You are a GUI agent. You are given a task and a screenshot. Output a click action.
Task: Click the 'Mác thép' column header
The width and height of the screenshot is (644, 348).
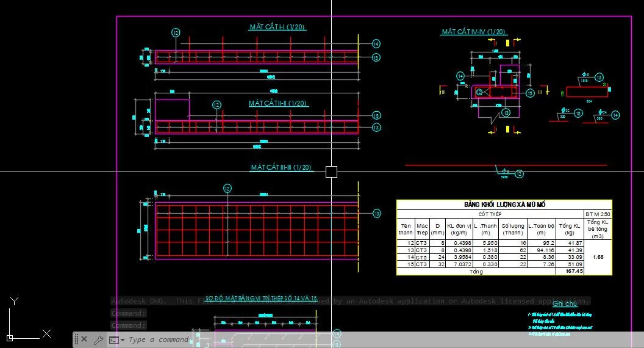pyautogui.click(x=422, y=229)
